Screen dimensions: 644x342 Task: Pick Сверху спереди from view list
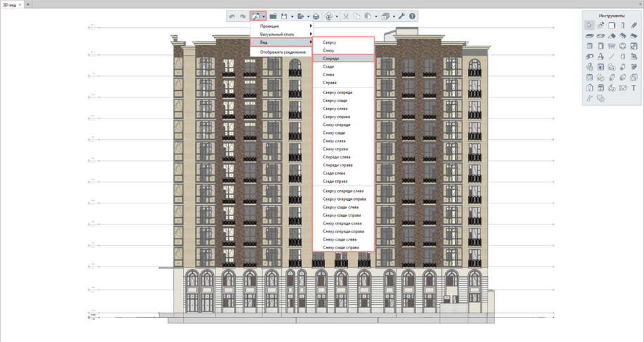pos(343,93)
